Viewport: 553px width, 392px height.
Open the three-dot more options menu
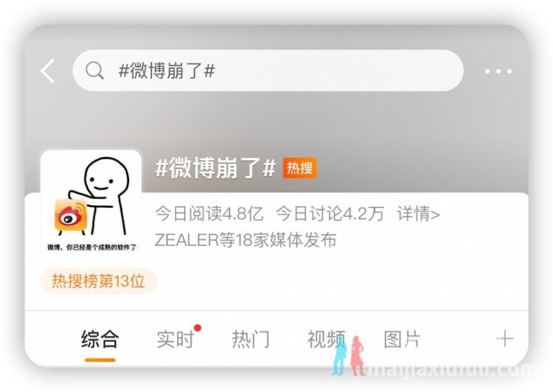498,71
